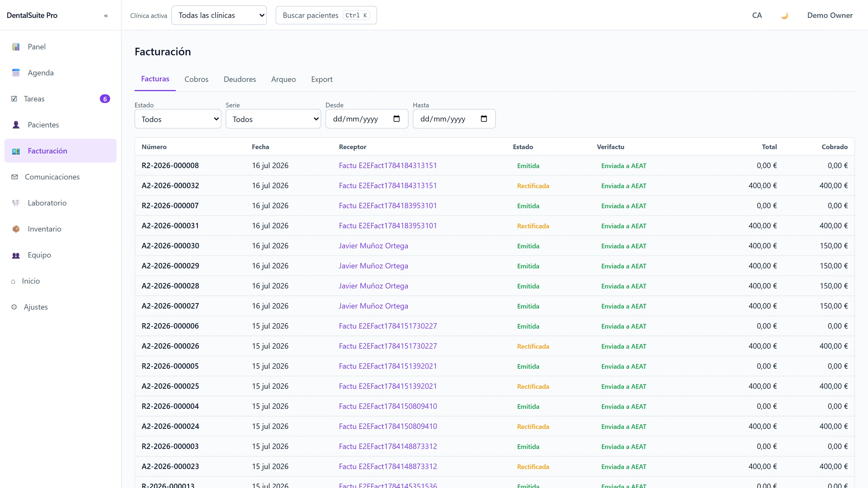The height and width of the screenshot is (488, 868).
Task: Open Agenda in the sidebar
Action: (x=60, y=73)
